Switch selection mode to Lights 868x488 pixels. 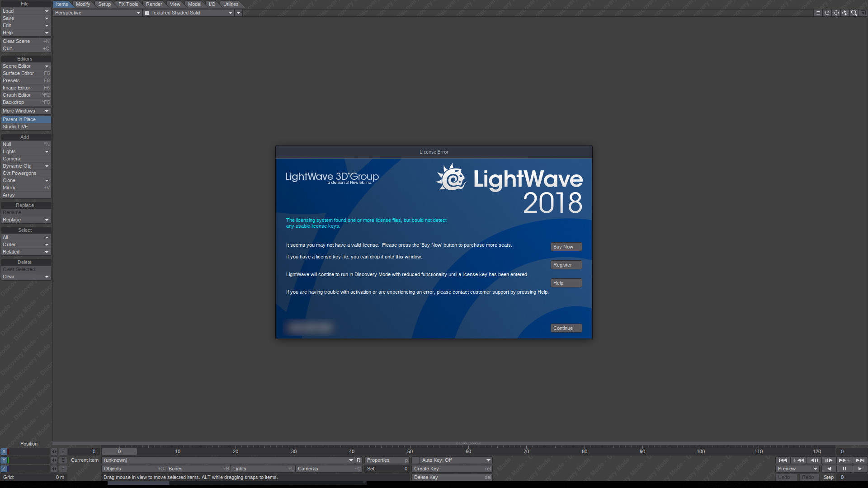(263, 469)
